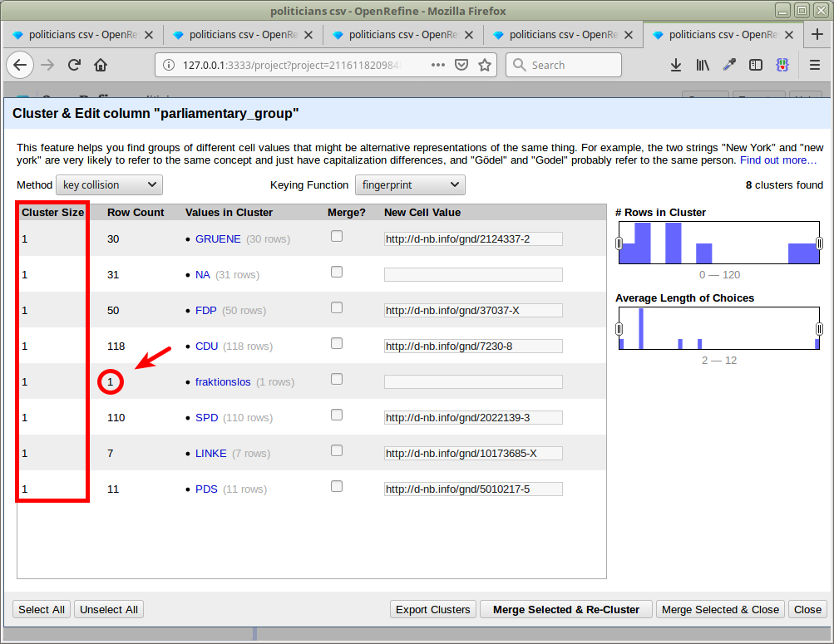Grab right handle of Rows in Cluster slider
This screenshot has height=644, width=834.
click(x=820, y=243)
